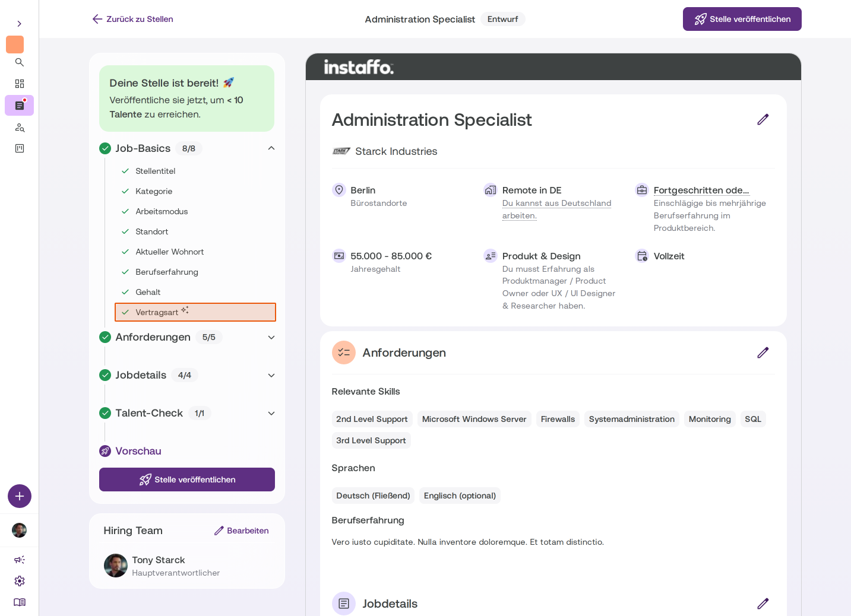851x616 pixels.
Task: Click the sidebar panel Stelle veröffentlichen button
Action: 187,480
